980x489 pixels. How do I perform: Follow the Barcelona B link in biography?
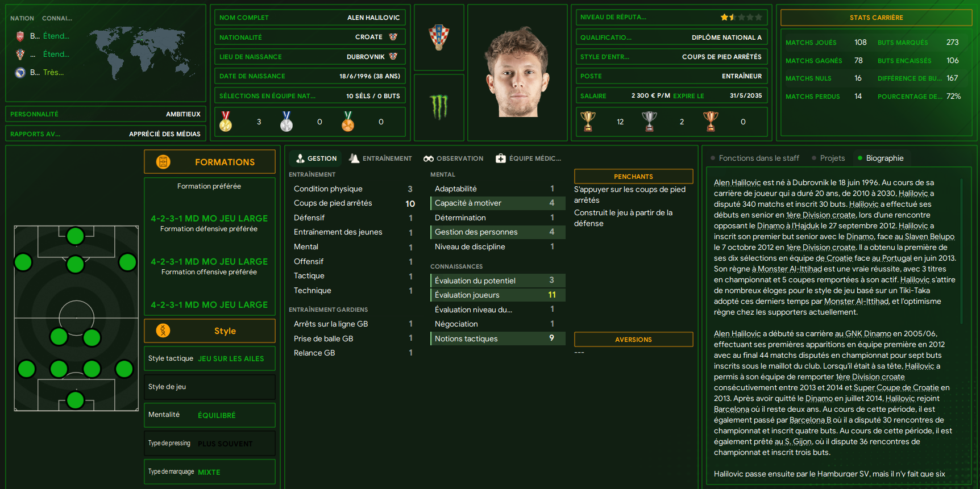pyautogui.click(x=810, y=420)
